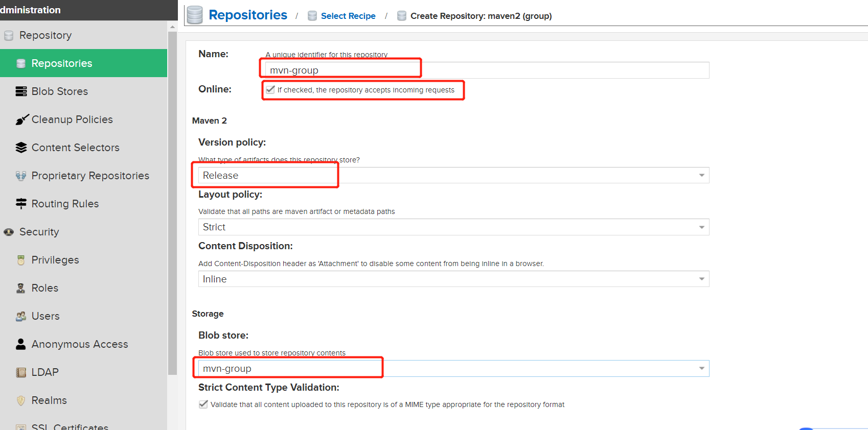868x430 pixels.
Task: Open Repositories in the sidebar
Action: [x=83, y=63]
